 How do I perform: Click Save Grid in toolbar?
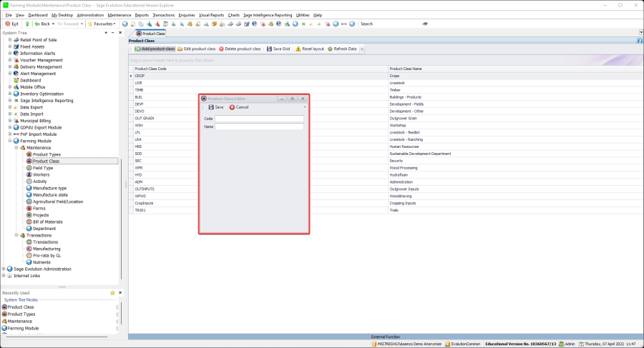(x=278, y=49)
